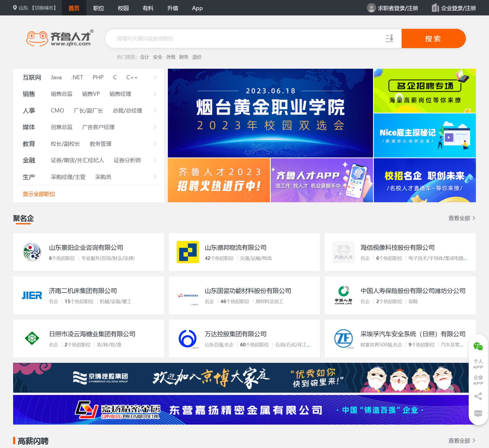The height and width of the screenshot is (448, 489).
Task: Click 查看全部 next to 高薪闪聘
Action: coord(461,441)
